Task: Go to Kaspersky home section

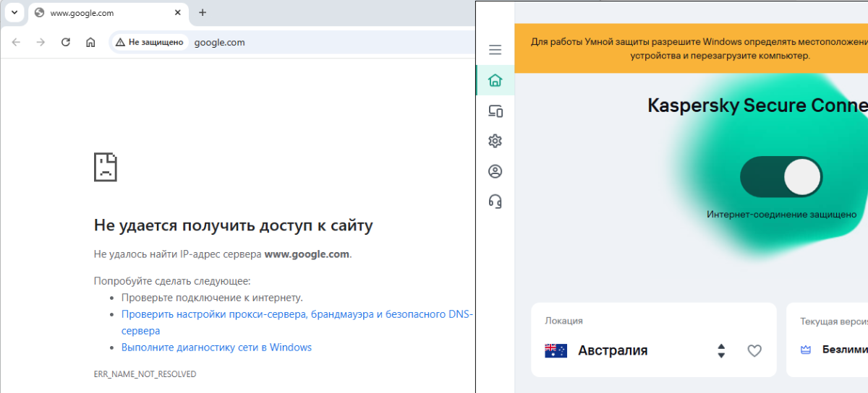Action: 495,80
